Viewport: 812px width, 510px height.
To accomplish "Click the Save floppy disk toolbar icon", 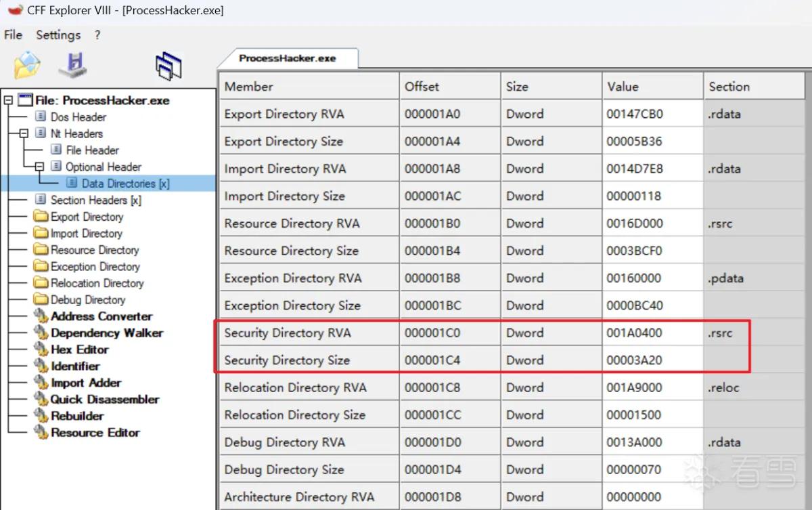I will 73,65.
